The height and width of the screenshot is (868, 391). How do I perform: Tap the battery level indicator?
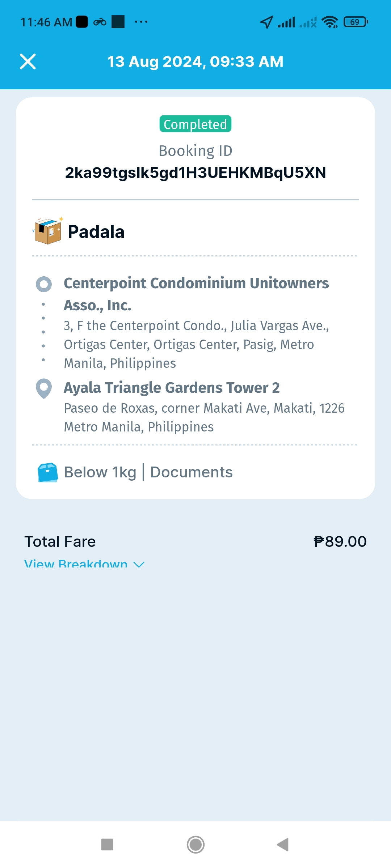[356, 22]
